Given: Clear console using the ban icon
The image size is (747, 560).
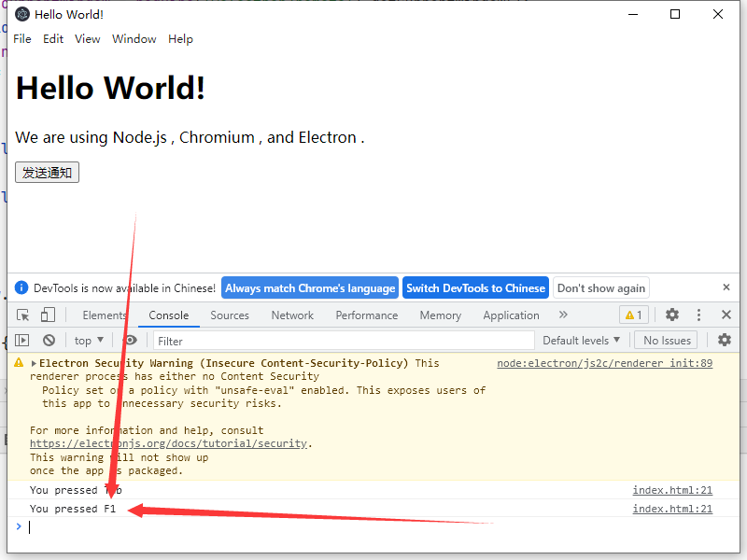Looking at the screenshot, I should pos(49,340).
